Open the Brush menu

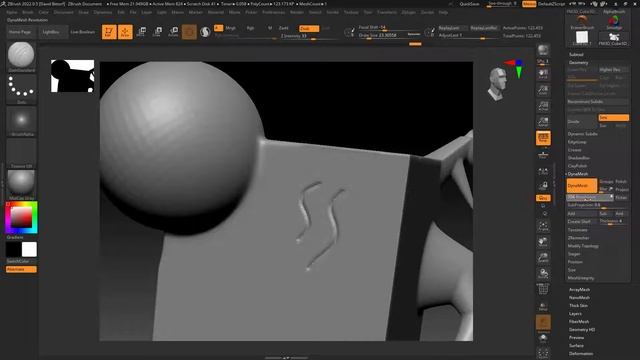(28, 12)
